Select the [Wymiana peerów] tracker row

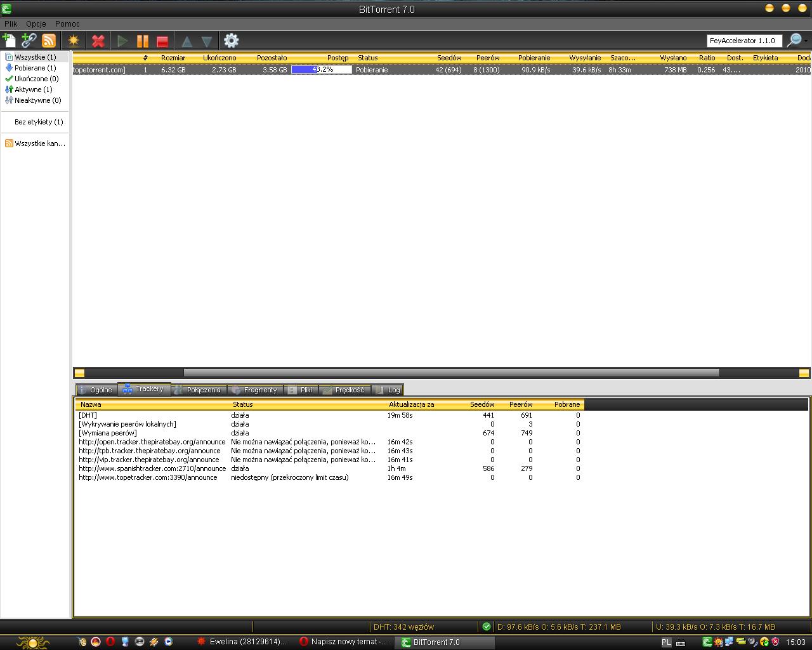[329, 433]
